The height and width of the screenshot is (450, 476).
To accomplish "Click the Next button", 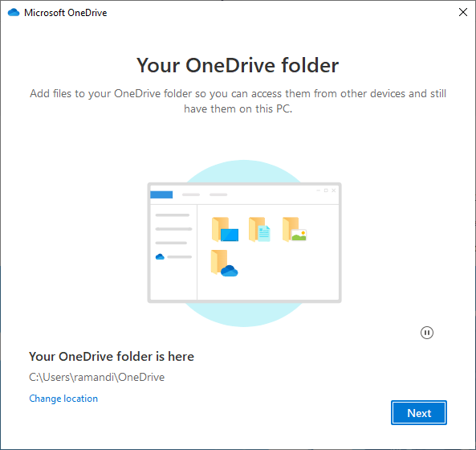I will 419,412.
